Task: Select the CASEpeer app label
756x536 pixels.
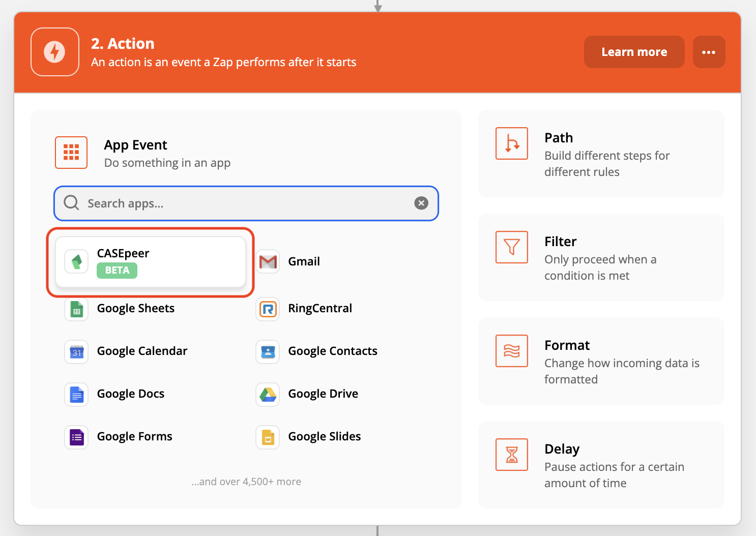Action: (123, 253)
